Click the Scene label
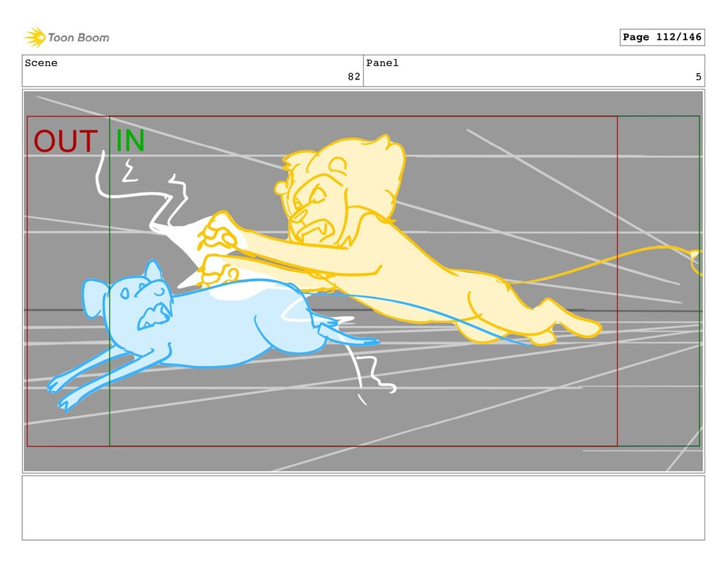 [x=41, y=63]
